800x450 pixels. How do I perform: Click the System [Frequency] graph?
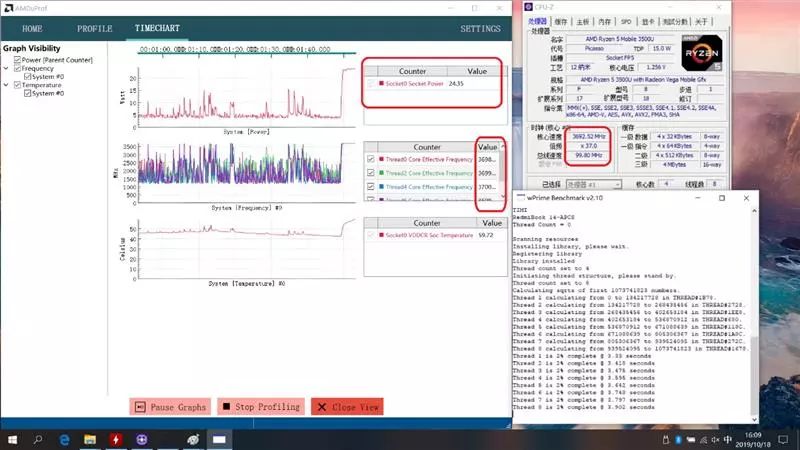[x=247, y=172]
